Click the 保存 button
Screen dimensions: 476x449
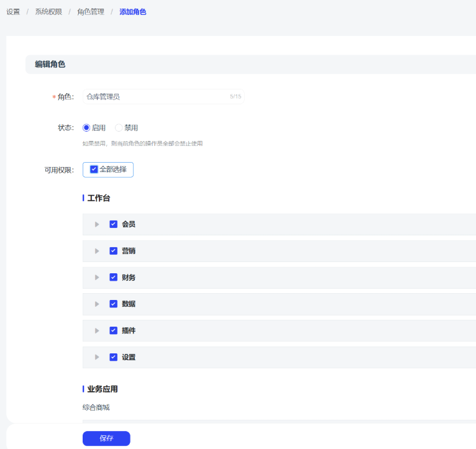point(106,438)
